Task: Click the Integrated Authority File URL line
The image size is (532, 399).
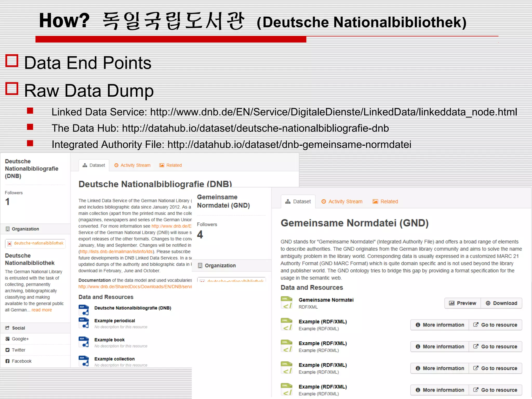Action: (x=231, y=144)
